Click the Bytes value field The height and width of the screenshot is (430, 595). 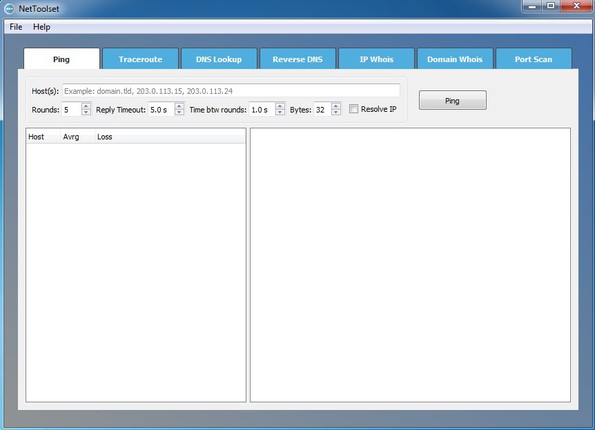coord(323,110)
